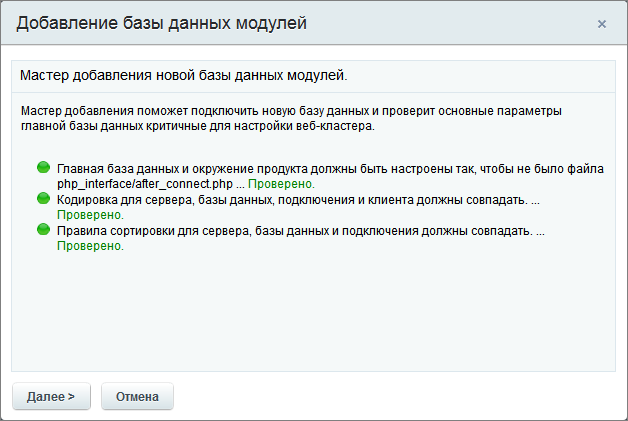Click green status icon for after_connect.php check
Screen dimensions: 628x421
43,168
